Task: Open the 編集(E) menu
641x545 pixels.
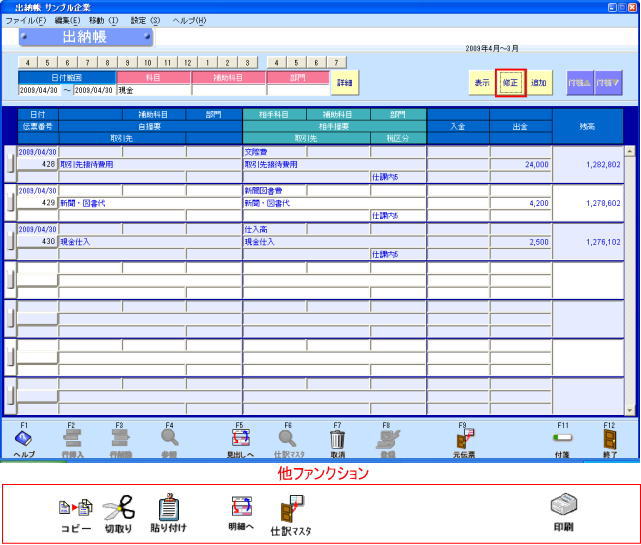Action: coord(67,20)
